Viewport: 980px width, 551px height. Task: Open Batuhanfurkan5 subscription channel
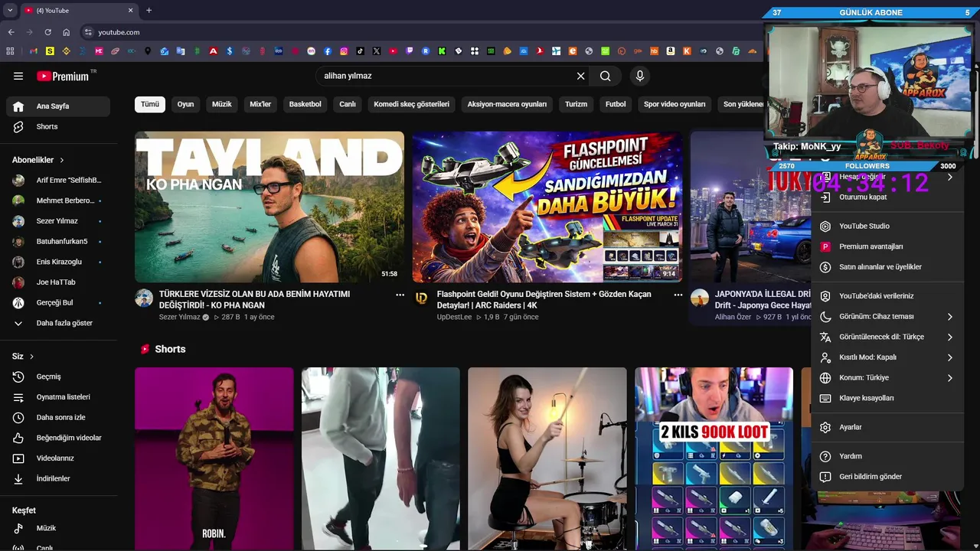coord(58,241)
